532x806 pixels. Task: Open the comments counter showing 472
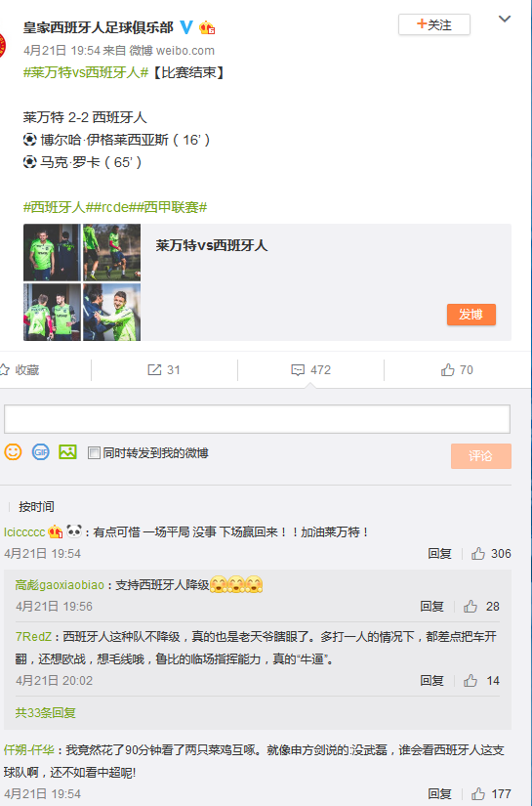(x=310, y=370)
